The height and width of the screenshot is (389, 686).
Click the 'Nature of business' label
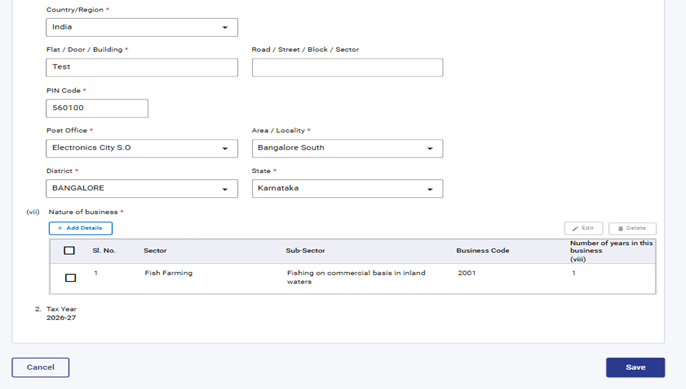[x=83, y=212]
